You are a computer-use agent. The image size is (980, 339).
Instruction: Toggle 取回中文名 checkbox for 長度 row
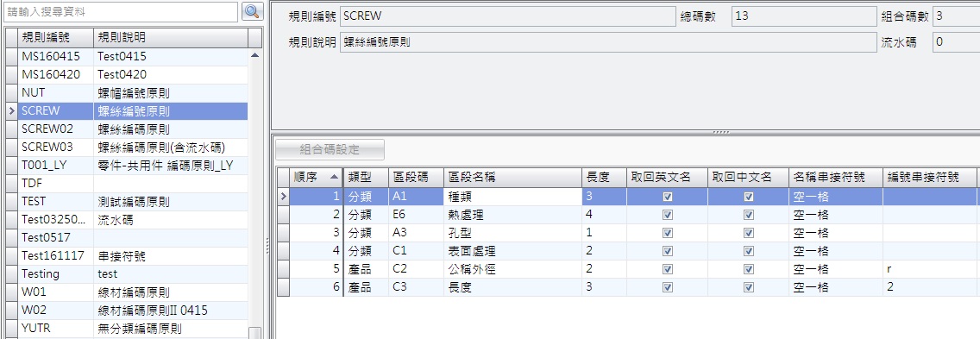[749, 287]
